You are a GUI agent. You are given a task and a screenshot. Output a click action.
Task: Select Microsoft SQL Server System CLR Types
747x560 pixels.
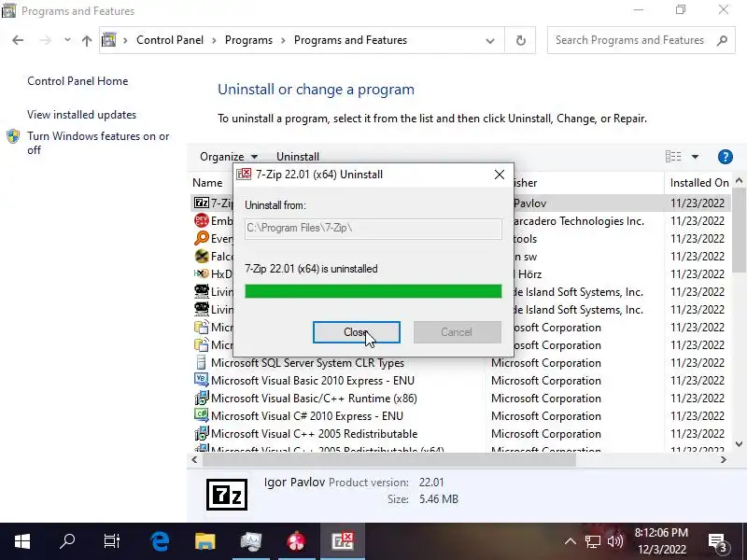click(x=307, y=363)
